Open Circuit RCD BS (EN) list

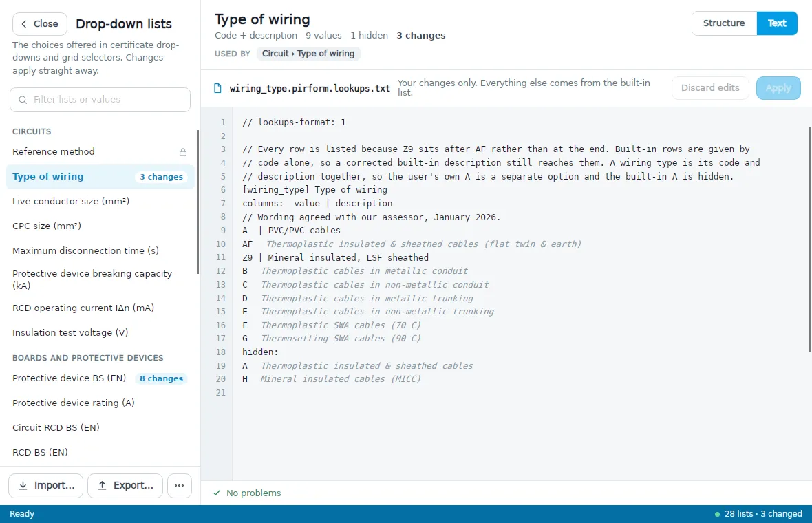coord(100,428)
